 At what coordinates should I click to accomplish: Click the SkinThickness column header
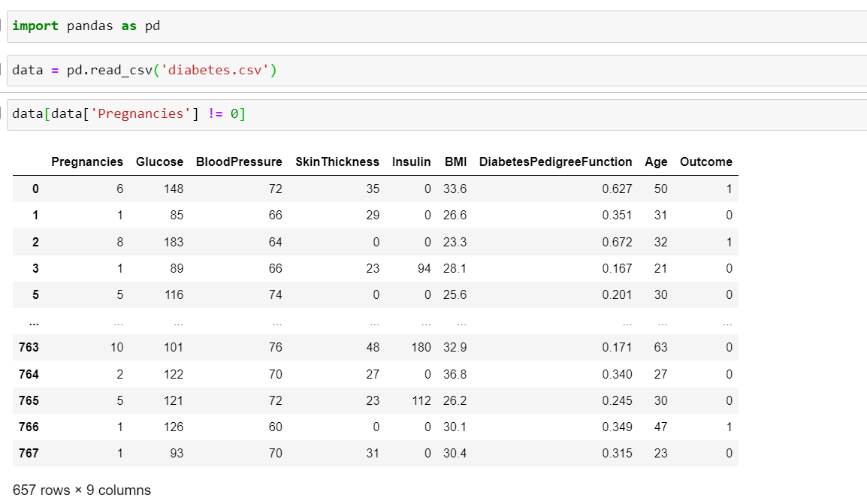coord(337,162)
